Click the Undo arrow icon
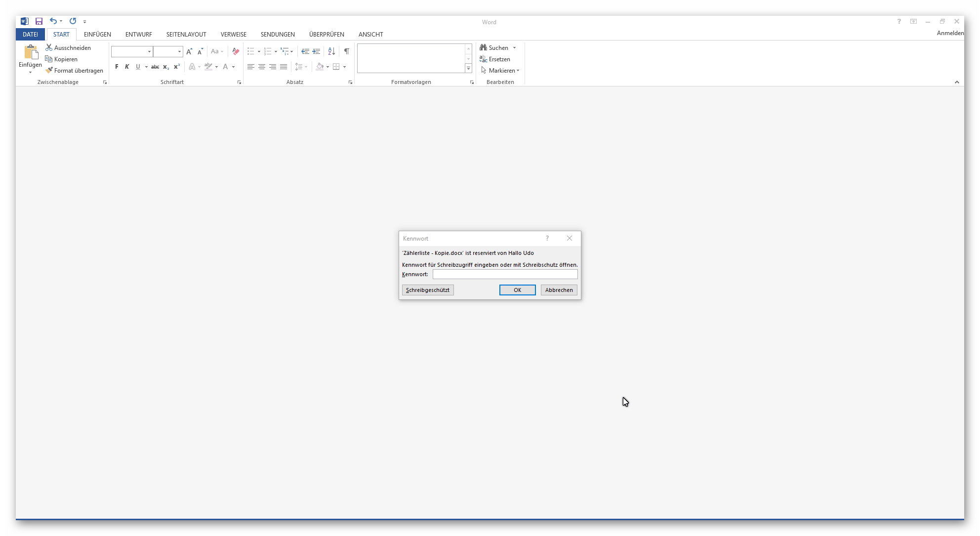 (53, 21)
